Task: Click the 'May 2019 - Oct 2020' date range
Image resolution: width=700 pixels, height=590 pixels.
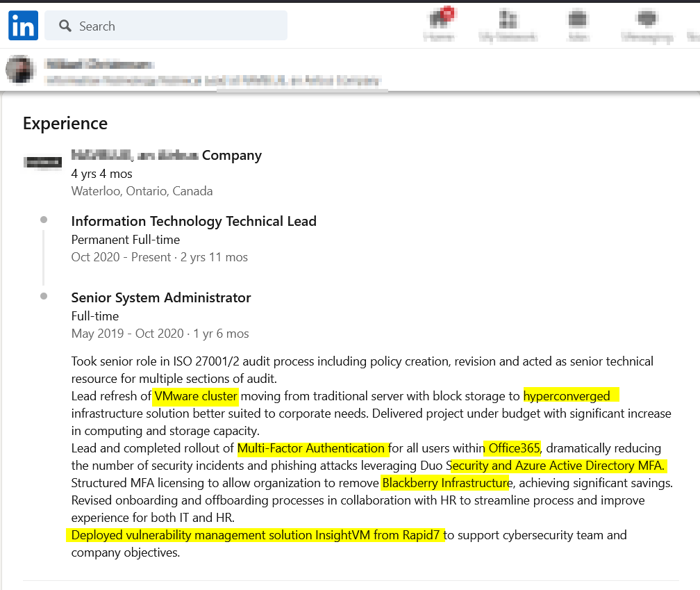Action: (127, 334)
